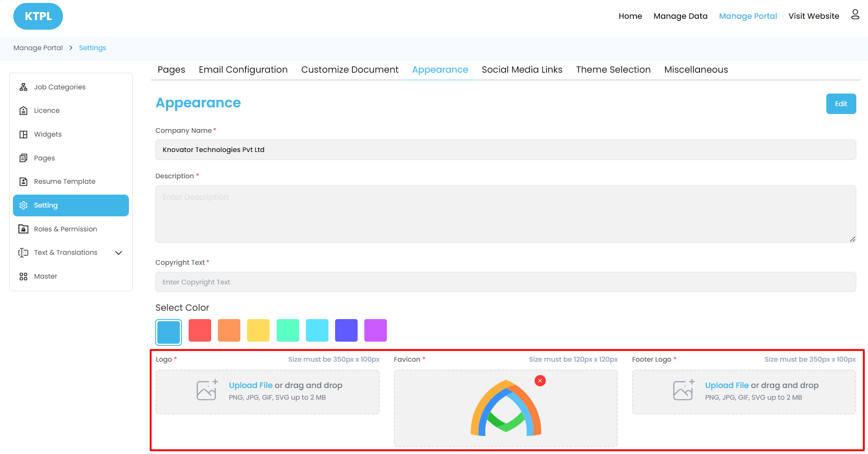This screenshot has height=454, width=868.
Task: Click the Logo upload image icon
Action: click(207, 390)
